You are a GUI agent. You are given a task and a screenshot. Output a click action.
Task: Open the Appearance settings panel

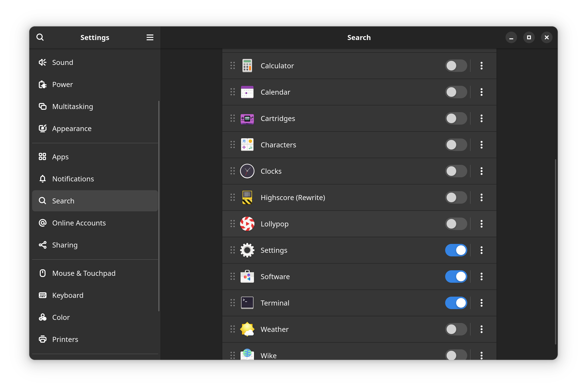pyautogui.click(x=72, y=128)
